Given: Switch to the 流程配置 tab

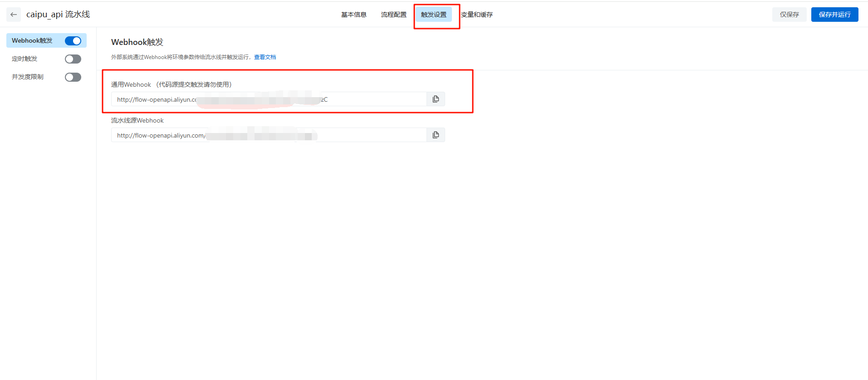Looking at the screenshot, I should pos(394,15).
